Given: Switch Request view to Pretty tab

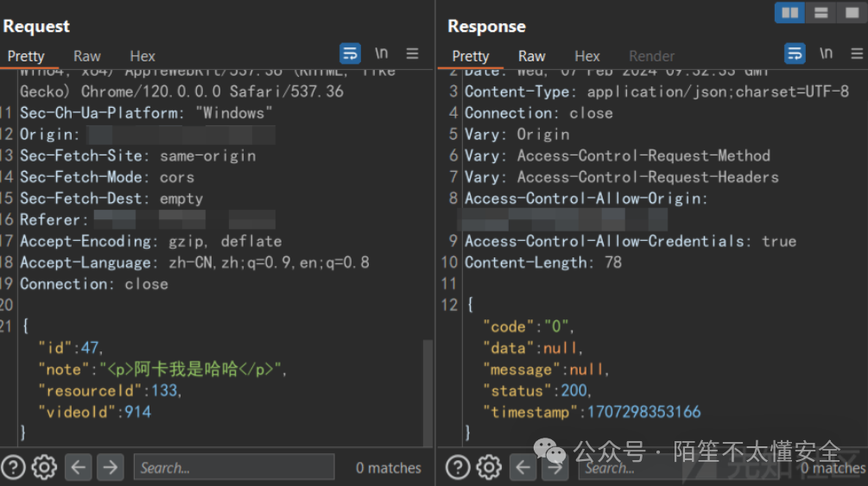Looking at the screenshot, I should tap(25, 56).
